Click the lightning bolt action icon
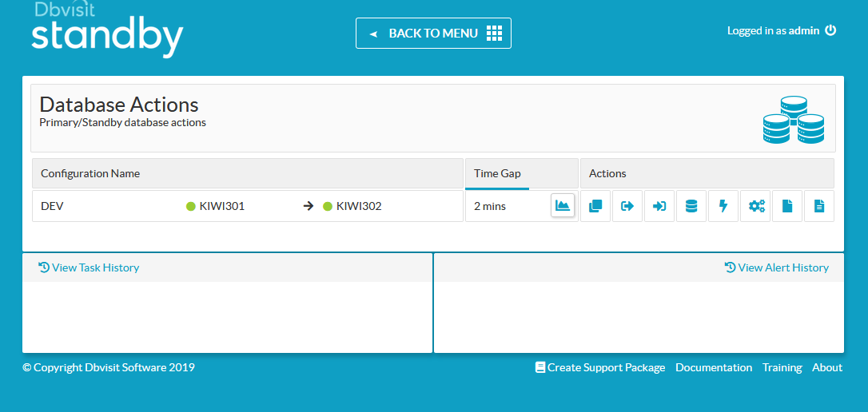This screenshot has width=868, height=412. click(x=723, y=206)
